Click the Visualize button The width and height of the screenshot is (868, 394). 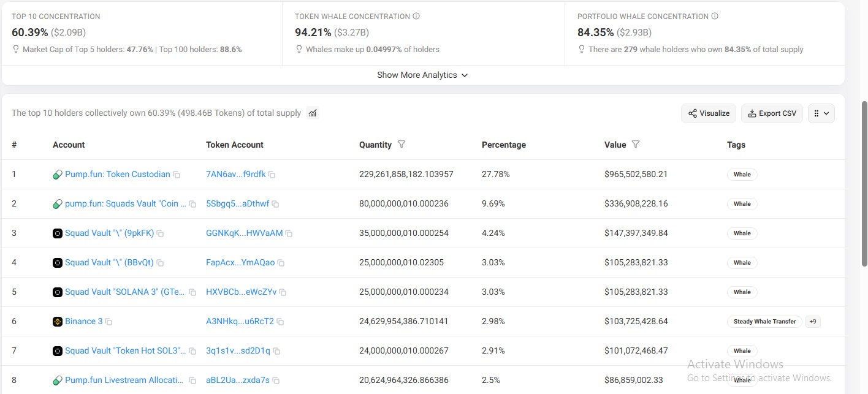click(x=709, y=113)
